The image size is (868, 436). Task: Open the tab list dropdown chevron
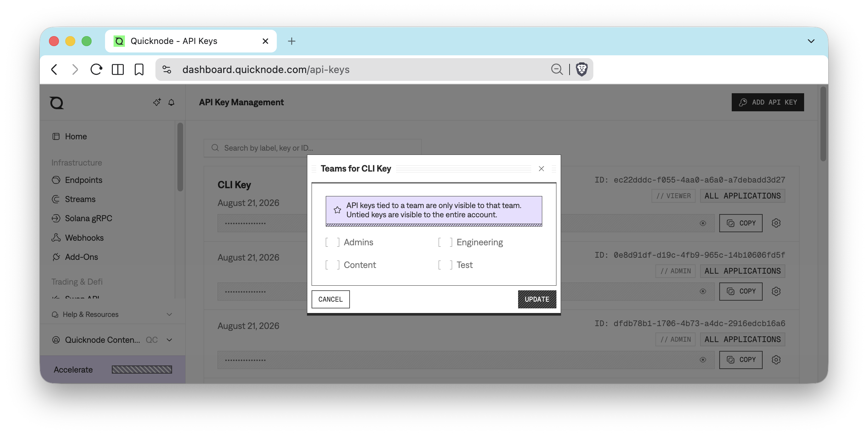(811, 41)
